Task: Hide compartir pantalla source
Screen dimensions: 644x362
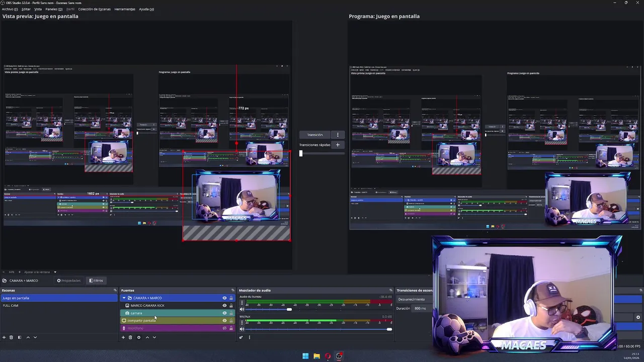Action: coord(224,321)
